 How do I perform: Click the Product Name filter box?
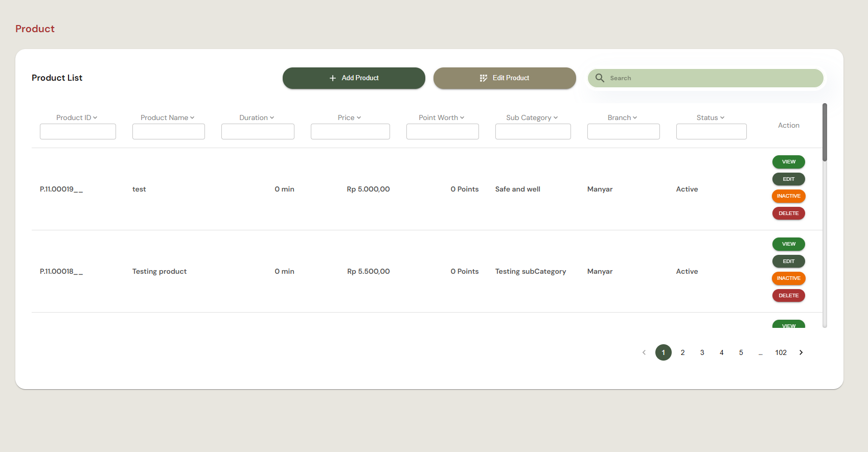tap(169, 131)
